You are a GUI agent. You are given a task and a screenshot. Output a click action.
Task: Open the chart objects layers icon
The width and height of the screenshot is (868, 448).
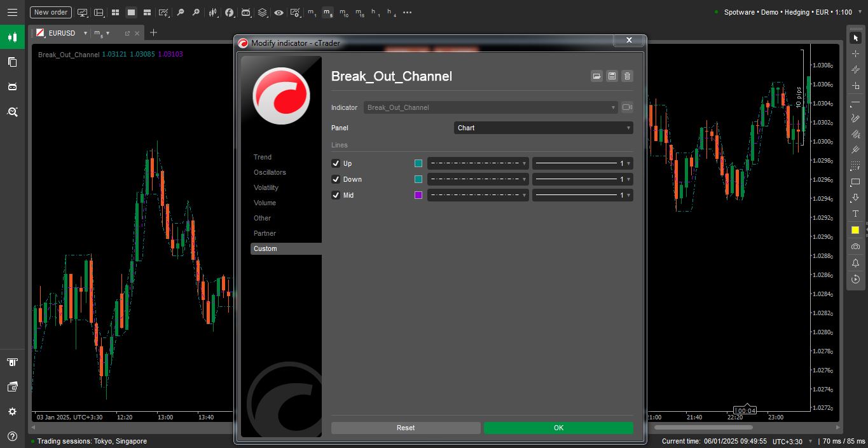click(263, 12)
